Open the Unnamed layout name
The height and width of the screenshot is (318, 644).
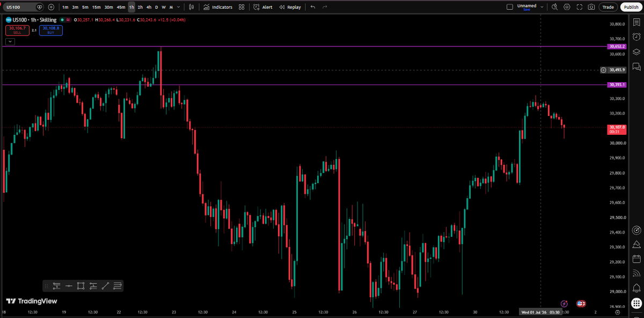coord(526,7)
